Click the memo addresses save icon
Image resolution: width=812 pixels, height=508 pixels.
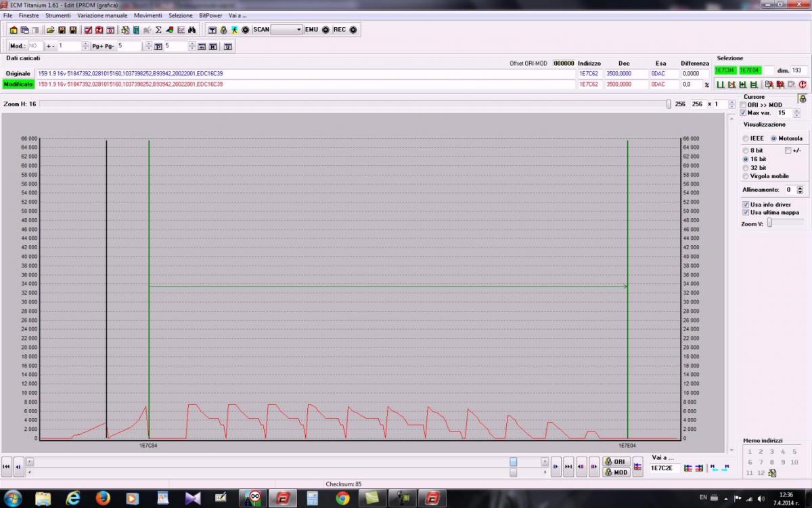772,473
